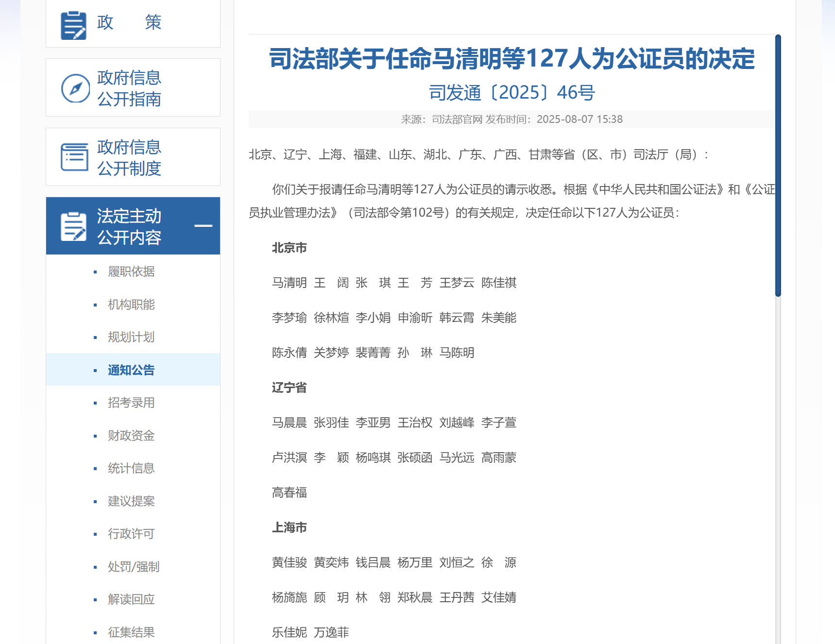
Task: Click the list icon for 政府信息公开制度
Action: point(74,157)
